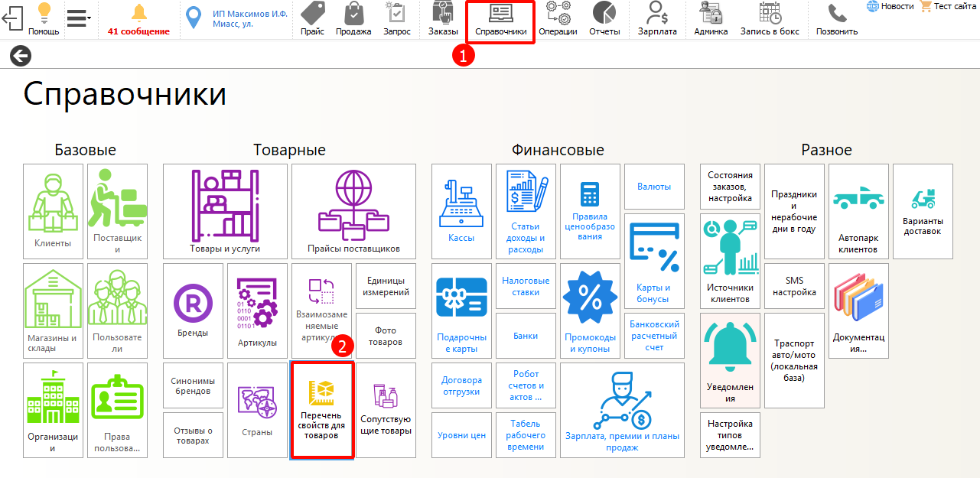Open the Кассы cash register tile
Screen dimensions: 980x478
tap(461, 212)
